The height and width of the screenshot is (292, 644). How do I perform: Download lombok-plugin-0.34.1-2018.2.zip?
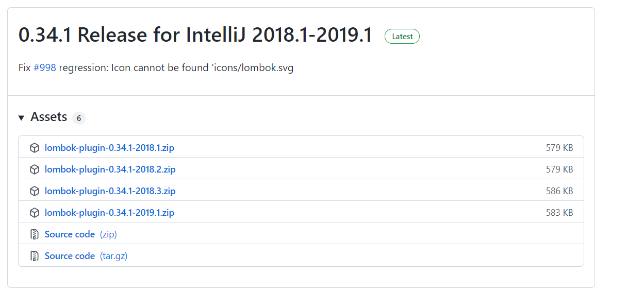click(x=110, y=169)
